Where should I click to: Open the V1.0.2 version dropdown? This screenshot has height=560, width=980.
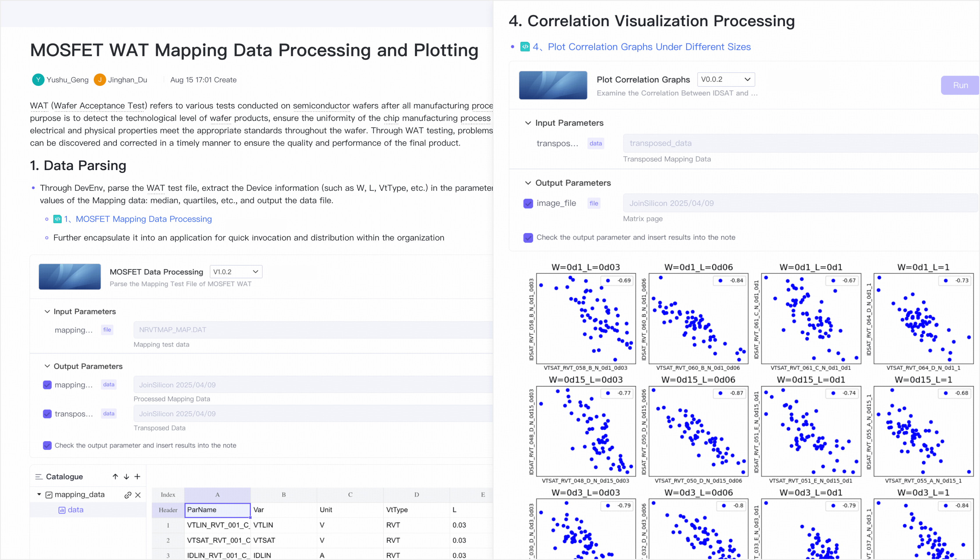coord(236,271)
